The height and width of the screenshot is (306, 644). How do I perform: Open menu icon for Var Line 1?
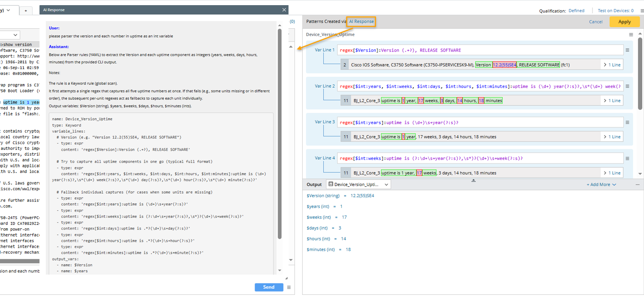(627, 50)
